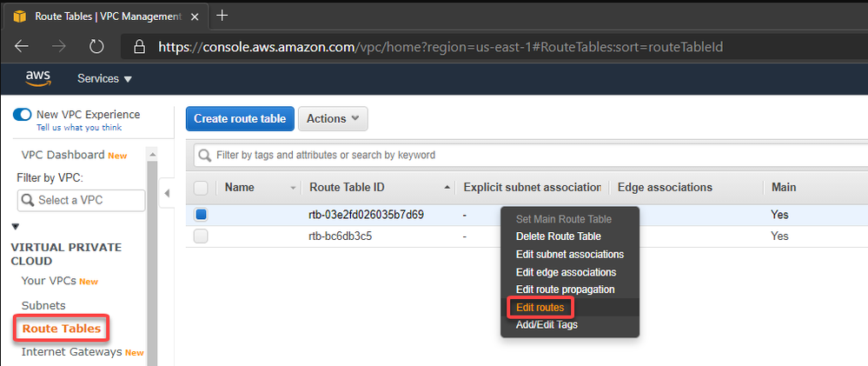The image size is (868, 366).
Task: Open a new browser tab with plus
Action: pos(222,16)
